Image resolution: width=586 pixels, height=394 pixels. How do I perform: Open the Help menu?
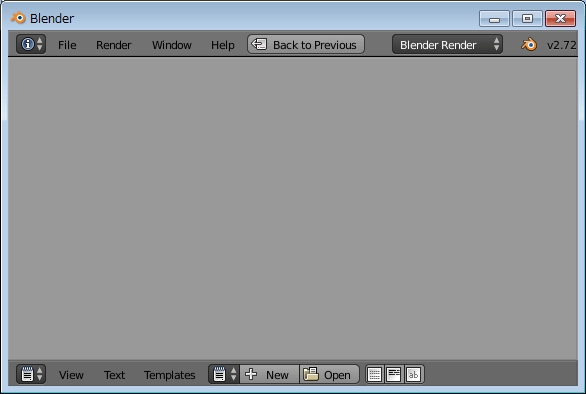[x=223, y=45]
